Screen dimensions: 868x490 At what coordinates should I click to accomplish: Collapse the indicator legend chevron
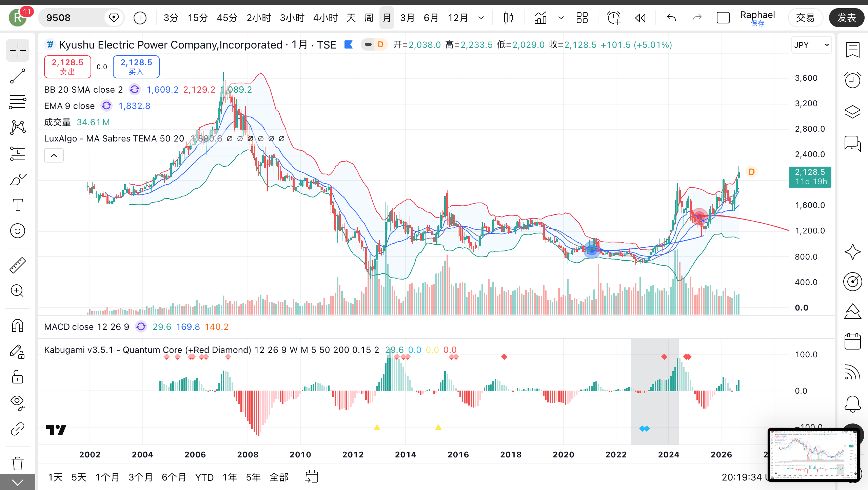pos(54,155)
